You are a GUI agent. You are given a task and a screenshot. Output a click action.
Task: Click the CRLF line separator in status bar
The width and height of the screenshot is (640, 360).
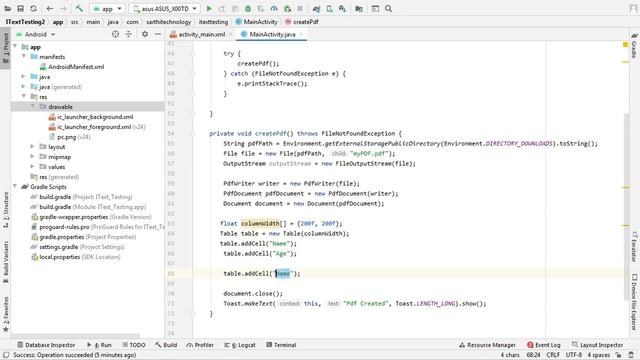[x=553, y=355]
